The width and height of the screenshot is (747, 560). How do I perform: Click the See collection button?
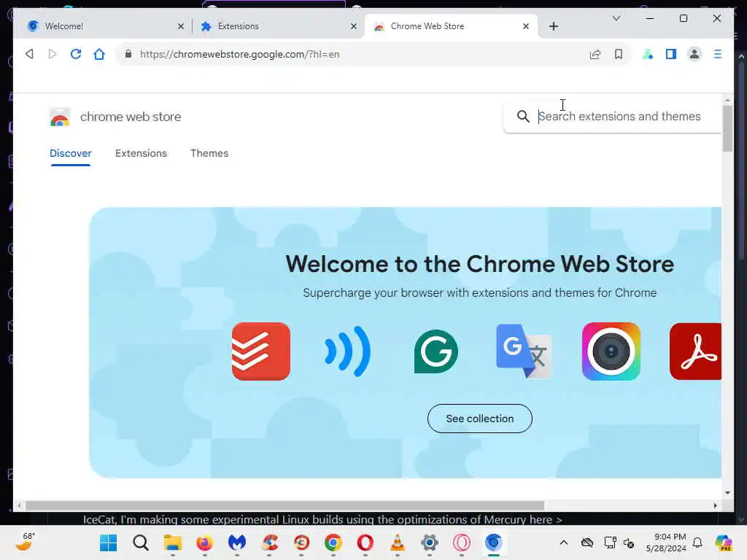480,419
